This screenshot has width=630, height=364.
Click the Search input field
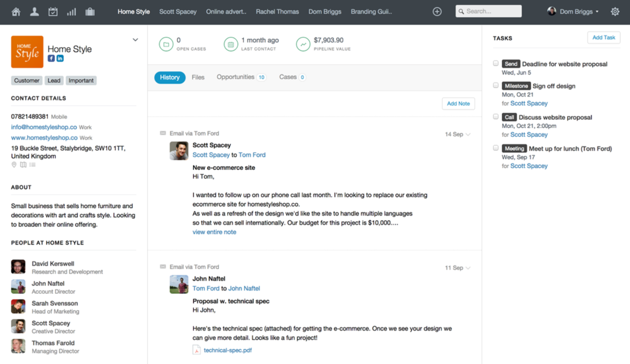488,11
